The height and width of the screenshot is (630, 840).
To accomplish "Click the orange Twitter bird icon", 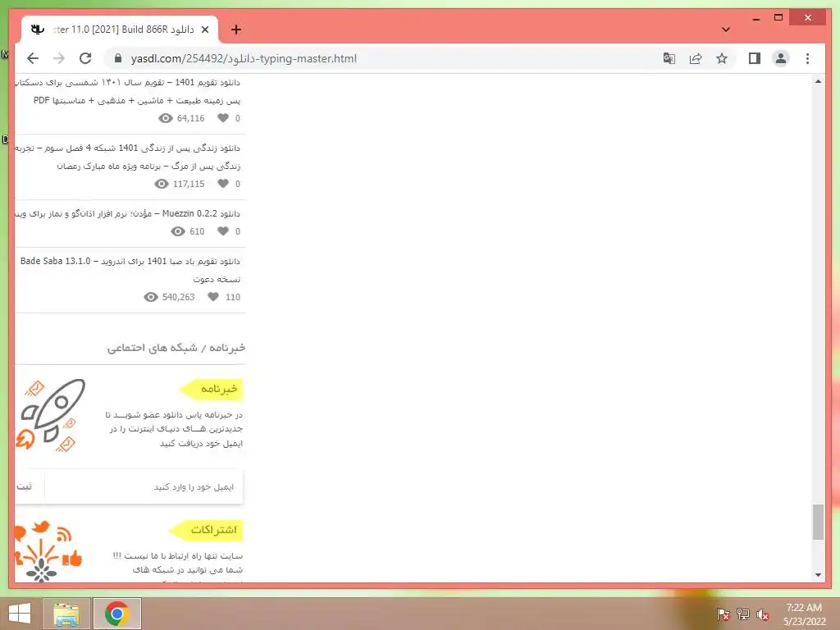I will 41,527.
